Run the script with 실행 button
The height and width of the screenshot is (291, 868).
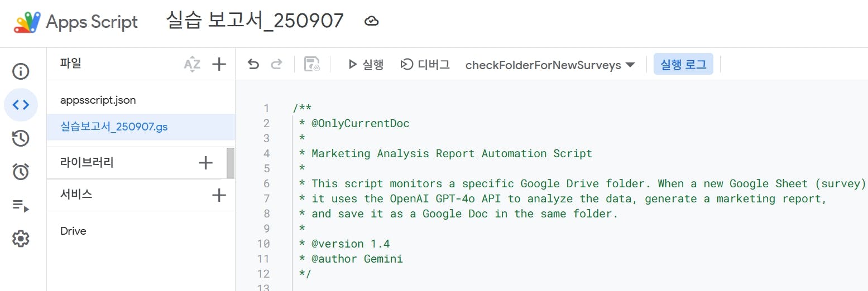click(366, 65)
